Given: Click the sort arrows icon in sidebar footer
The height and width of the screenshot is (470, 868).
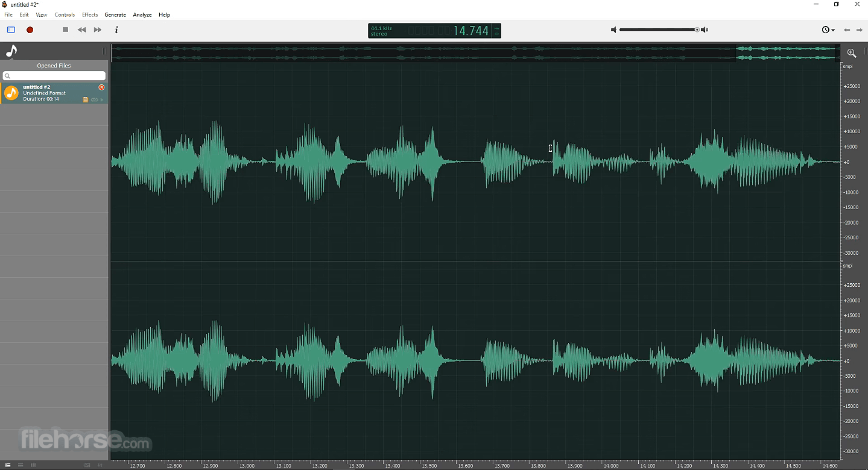Looking at the screenshot, I should 100,465.
